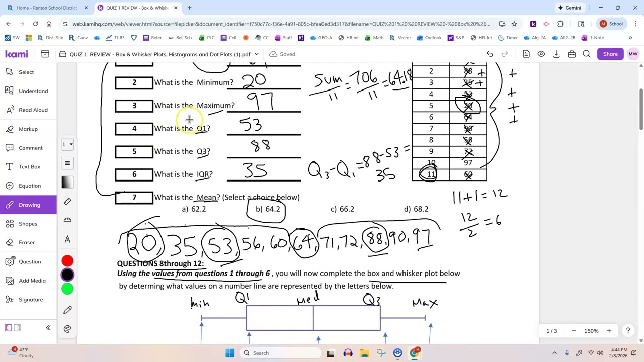Viewport: 644px width, 362px height.
Task: Open the stroke thickness dropdown
Action: point(67,144)
